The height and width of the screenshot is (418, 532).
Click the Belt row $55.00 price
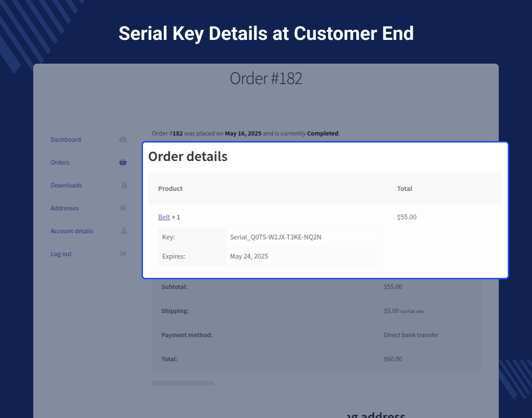(x=407, y=217)
